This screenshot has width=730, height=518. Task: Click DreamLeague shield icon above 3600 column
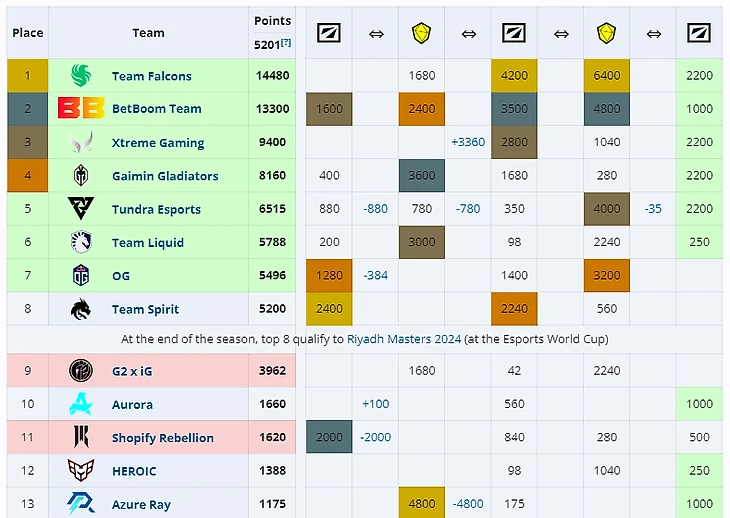(x=421, y=33)
